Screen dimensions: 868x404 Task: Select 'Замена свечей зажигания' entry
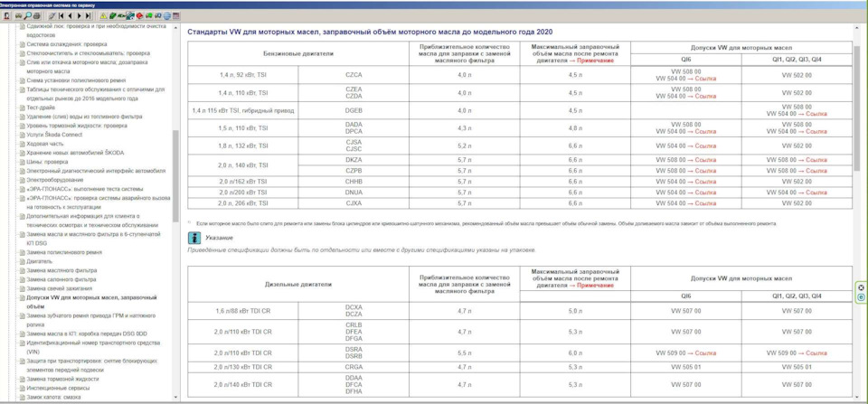tap(60, 288)
